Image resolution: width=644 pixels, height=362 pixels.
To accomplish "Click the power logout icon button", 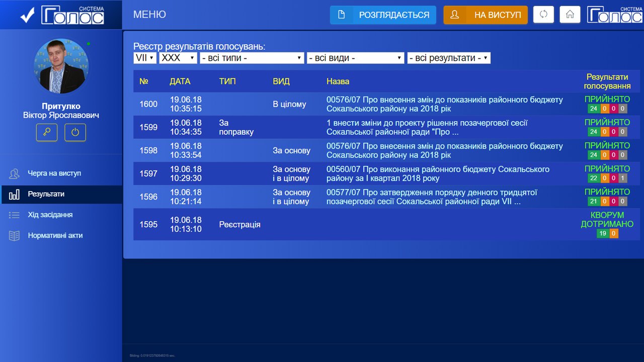I will pos(75,133).
